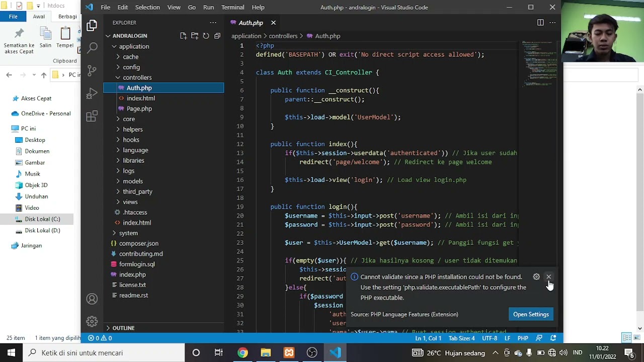Click New File icon in Explorer header
This screenshot has width=644, height=362.
point(183,36)
